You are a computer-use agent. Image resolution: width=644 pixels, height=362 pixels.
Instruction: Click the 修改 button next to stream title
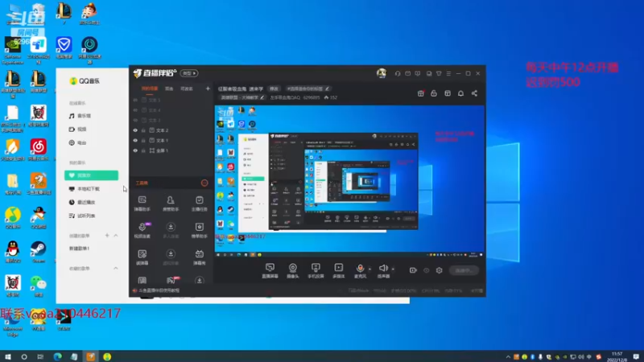click(x=274, y=88)
